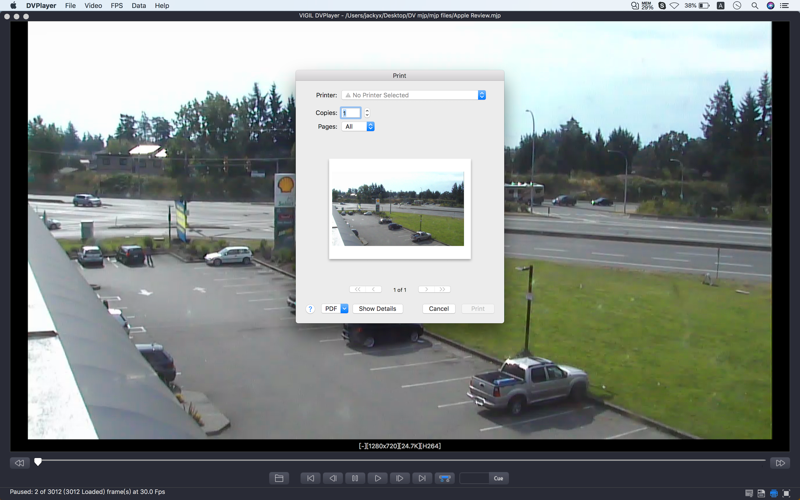Open the FPS menu

[117, 6]
